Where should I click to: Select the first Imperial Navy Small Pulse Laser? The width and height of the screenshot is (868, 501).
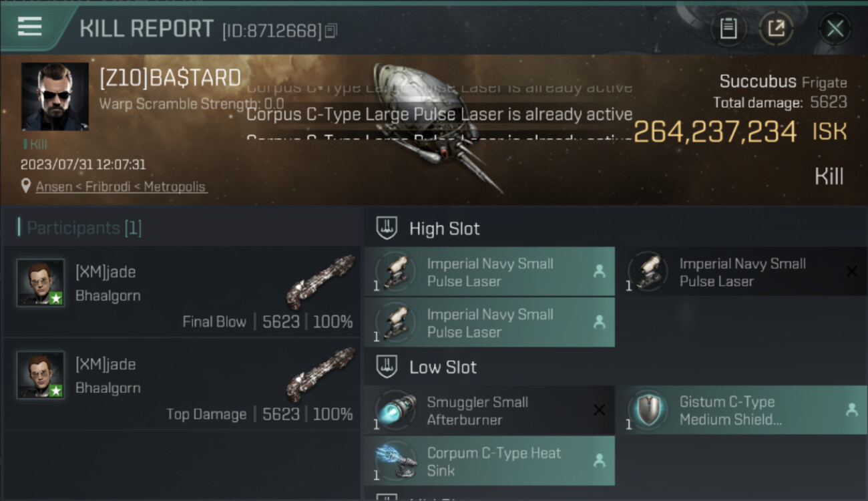point(489,272)
